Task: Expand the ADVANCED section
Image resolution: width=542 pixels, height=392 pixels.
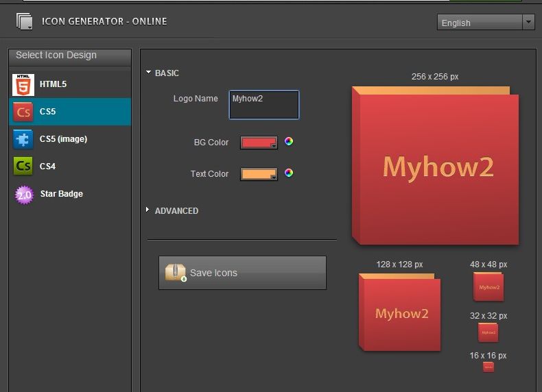Action: tap(148, 210)
